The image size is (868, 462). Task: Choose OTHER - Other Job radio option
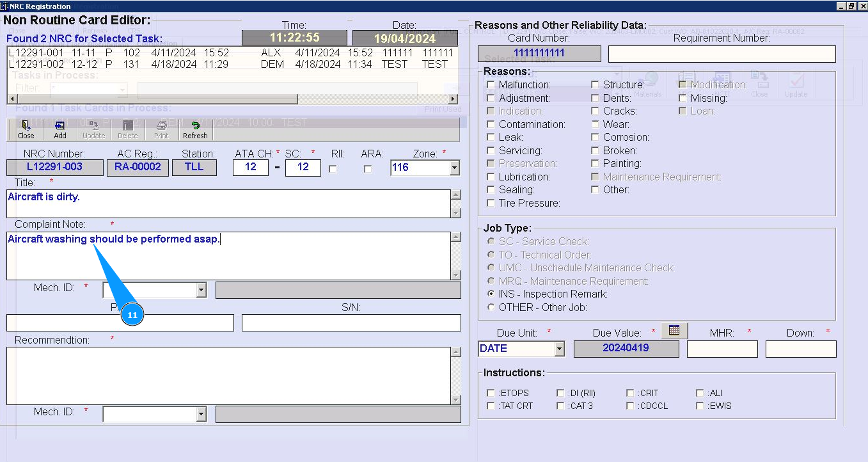(x=491, y=307)
